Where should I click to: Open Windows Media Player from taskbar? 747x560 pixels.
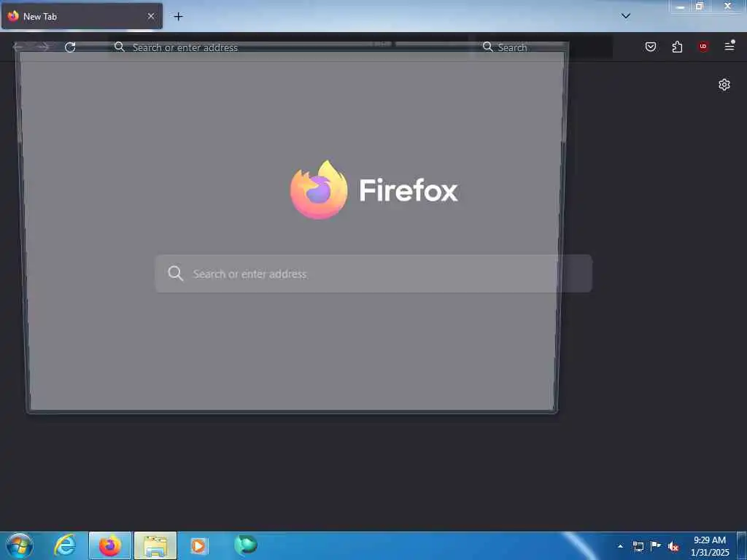(x=199, y=545)
